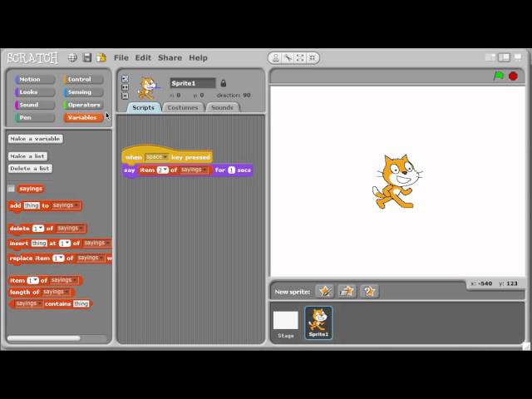Viewport: 532px width, 399px height.
Task: Select the Duplicate stamp tool
Action: coord(276,58)
